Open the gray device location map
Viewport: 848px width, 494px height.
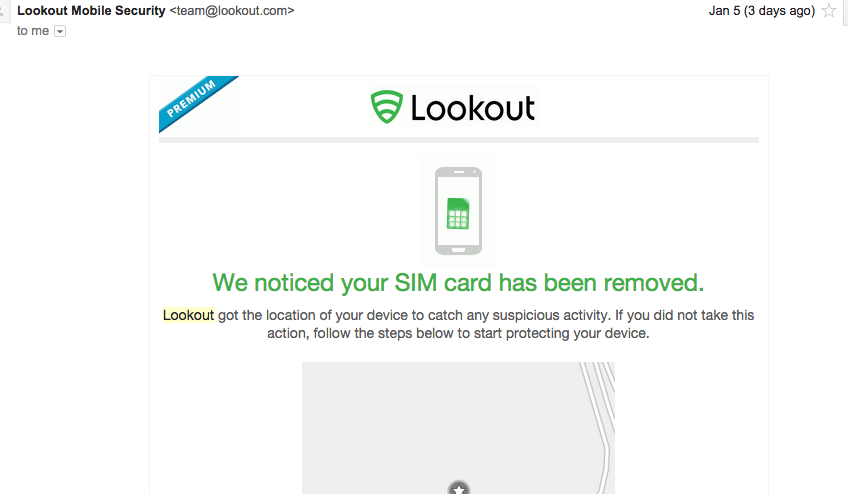(458, 428)
